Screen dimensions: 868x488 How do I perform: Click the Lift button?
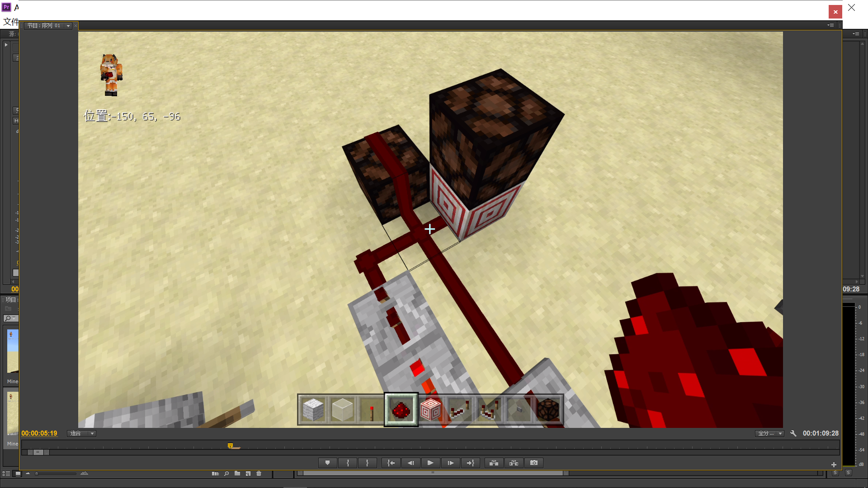point(494,463)
